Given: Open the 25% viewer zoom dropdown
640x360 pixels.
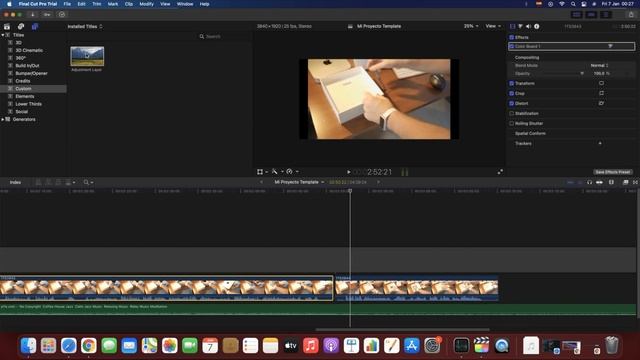Looking at the screenshot, I should coord(471,26).
